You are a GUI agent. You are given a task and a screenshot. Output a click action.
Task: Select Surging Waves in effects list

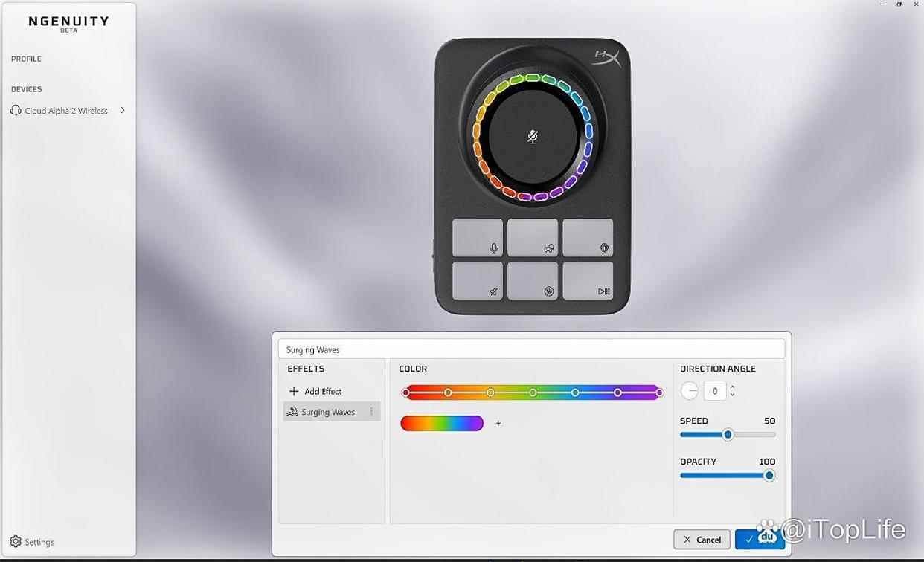[x=332, y=412]
